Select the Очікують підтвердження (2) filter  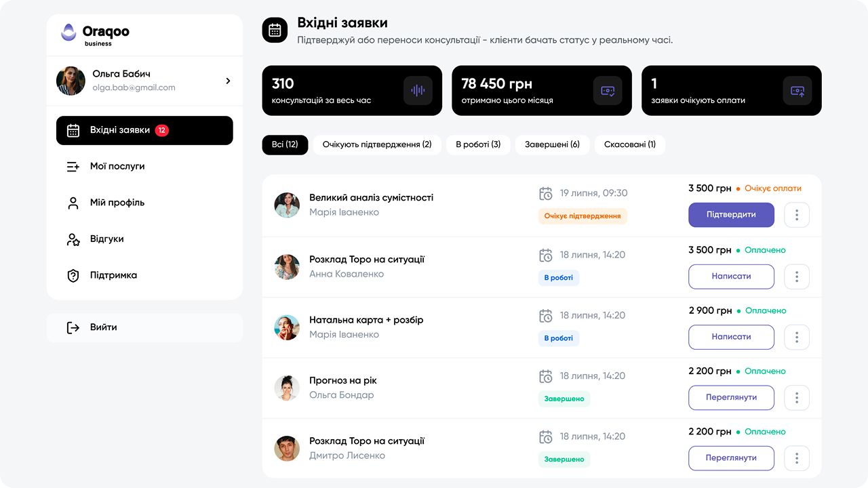377,144
